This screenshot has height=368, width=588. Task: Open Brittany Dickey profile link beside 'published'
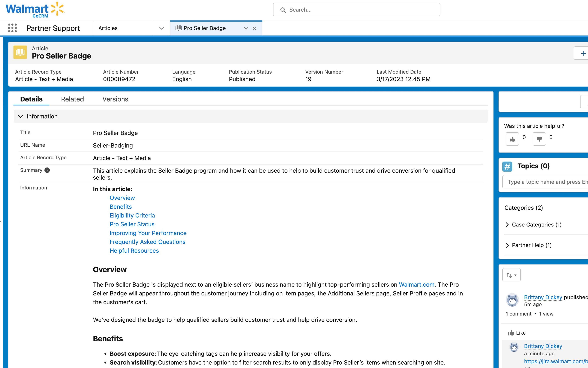(x=543, y=297)
